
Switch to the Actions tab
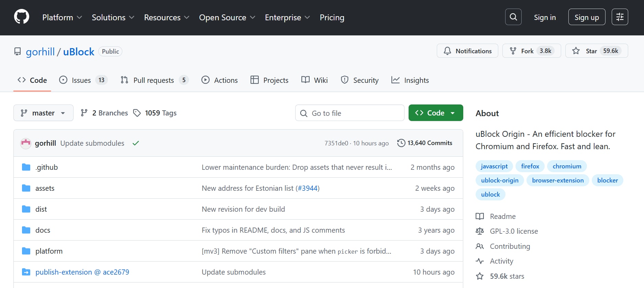pyautogui.click(x=220, y=80)
